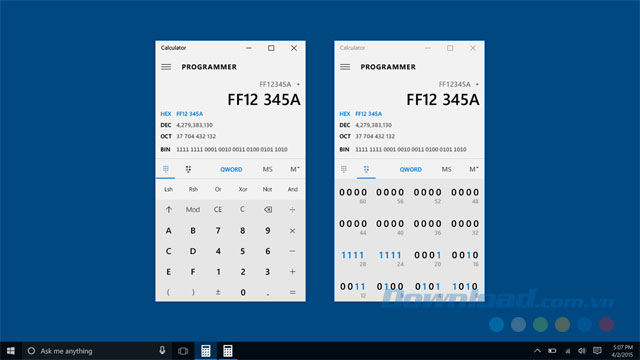
Task: Switch to full keypad in right calculator
Action: tap(344, 169)
